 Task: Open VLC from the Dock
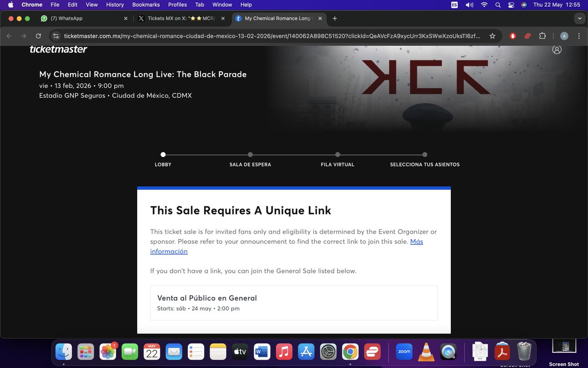(x=426, y=351)
